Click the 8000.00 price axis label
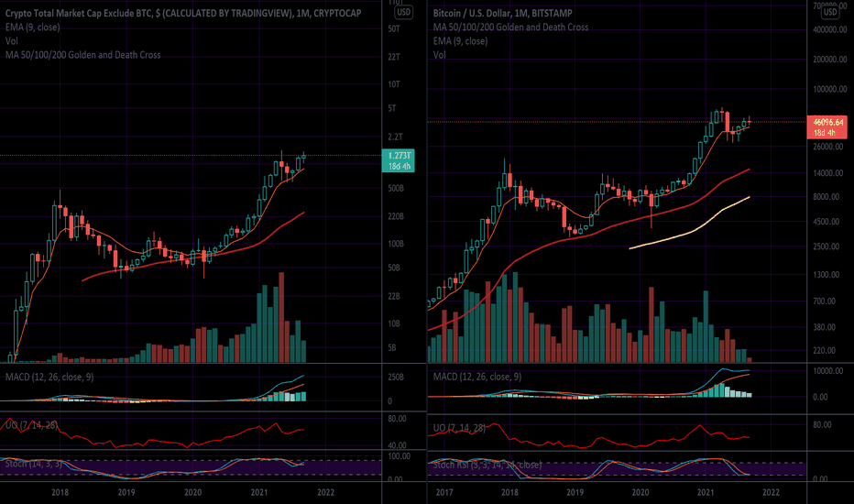 point(827,197)
